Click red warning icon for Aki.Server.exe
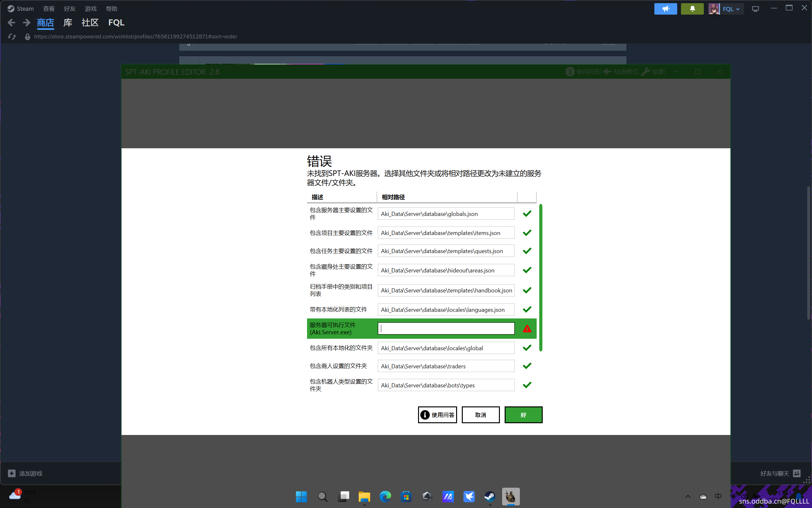This screenshot has height=508, width=812. click(527, 329)
